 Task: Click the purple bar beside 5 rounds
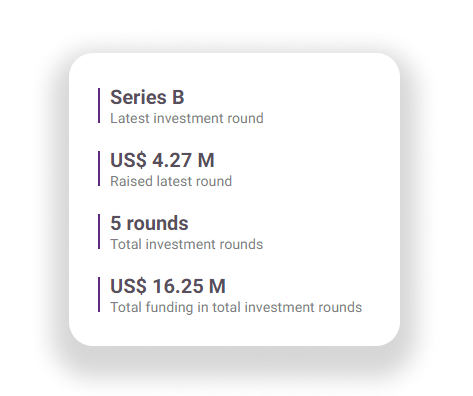point(99,231)
